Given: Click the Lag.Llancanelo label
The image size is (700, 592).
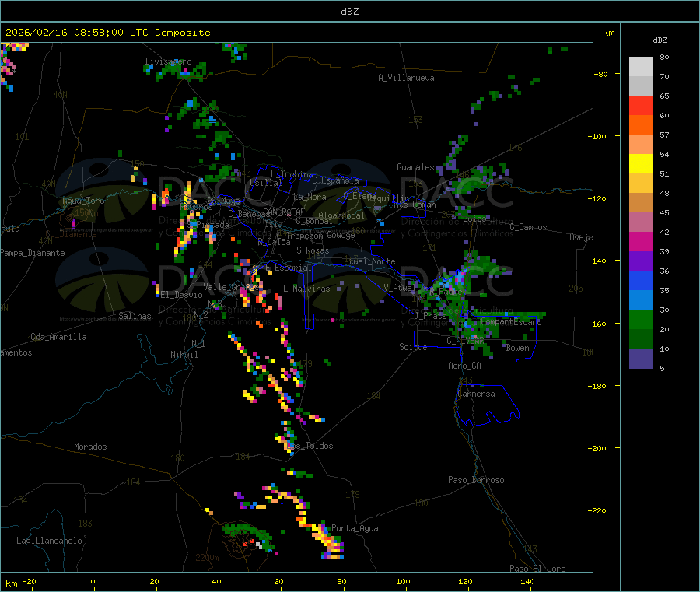Looking at the screenshot, I should point(49,541).
